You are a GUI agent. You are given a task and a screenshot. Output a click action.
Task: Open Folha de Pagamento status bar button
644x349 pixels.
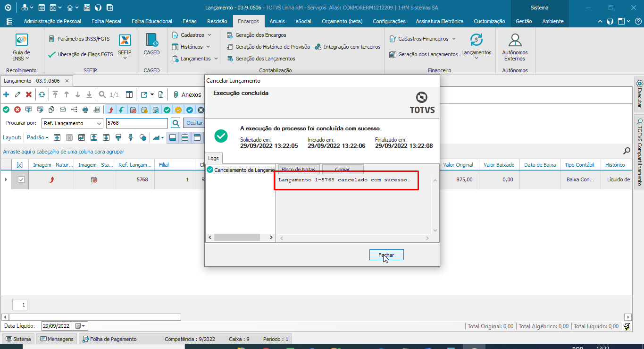[x=109, y=339]
